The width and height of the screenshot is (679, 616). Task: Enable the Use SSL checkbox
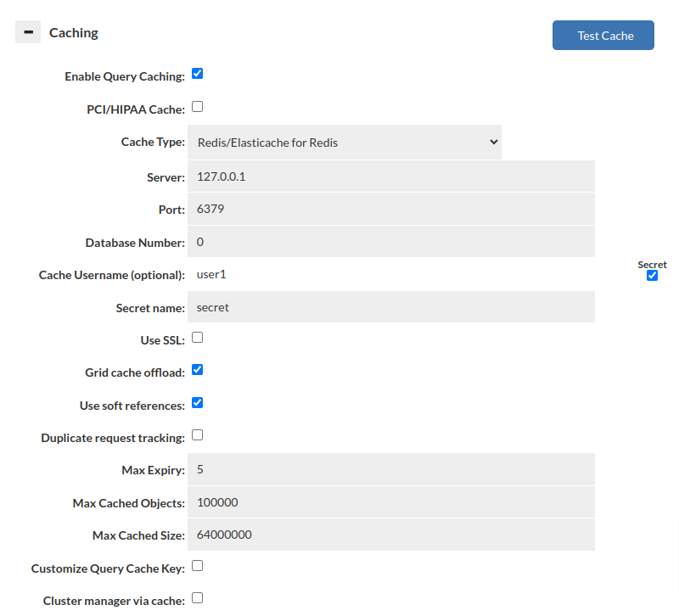pos(197,338)
